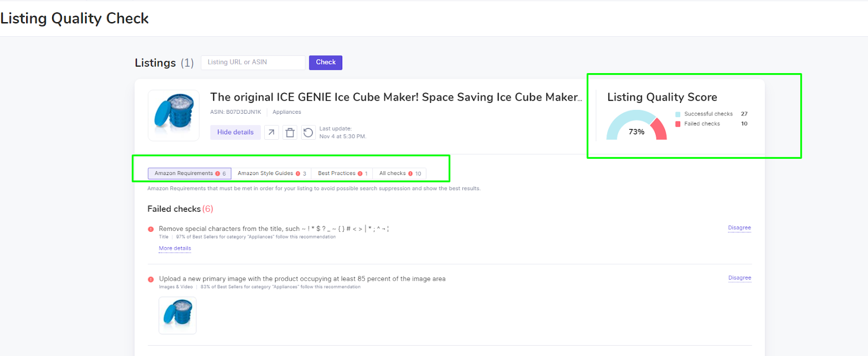Click the red alert icon next to special characters check
The height and width of the screenshot is (356, 868).
coord(151,229)
